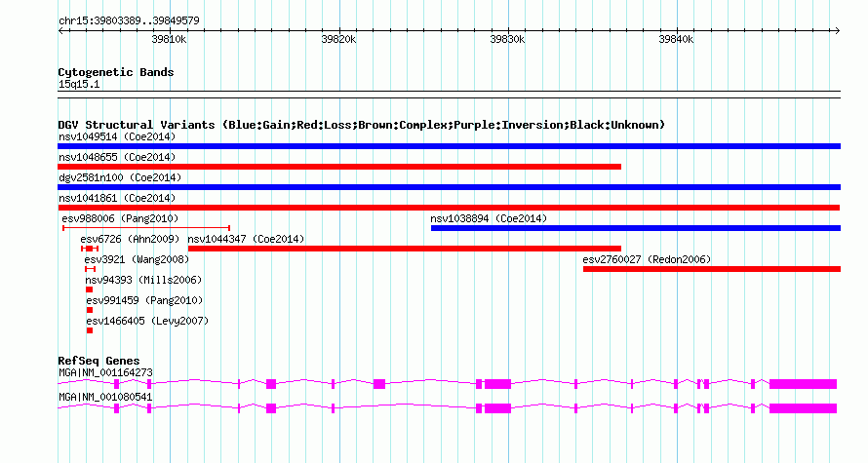Click the esv991459 red square marker

90,310
